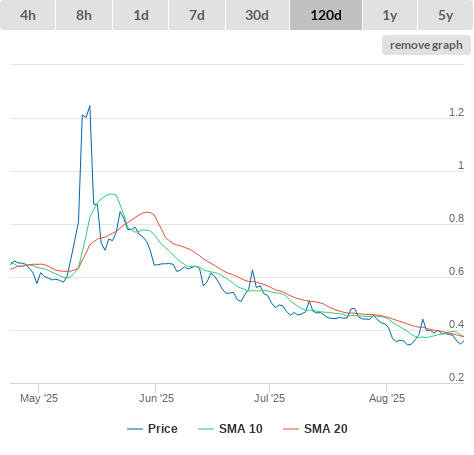Switch chart to 1y range
The width and height of the screenshot is (474, 455).
coord(390,15)
